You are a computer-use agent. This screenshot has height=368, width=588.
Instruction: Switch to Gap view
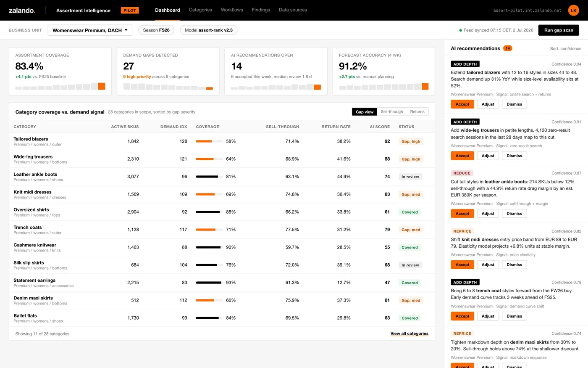(x=364, y=112)
